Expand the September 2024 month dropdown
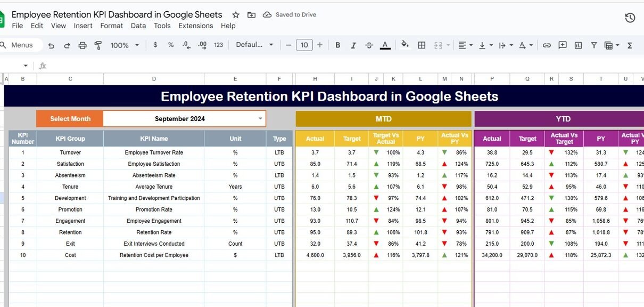The width and height of the screenshot is (644, 307). coord(260,119)
